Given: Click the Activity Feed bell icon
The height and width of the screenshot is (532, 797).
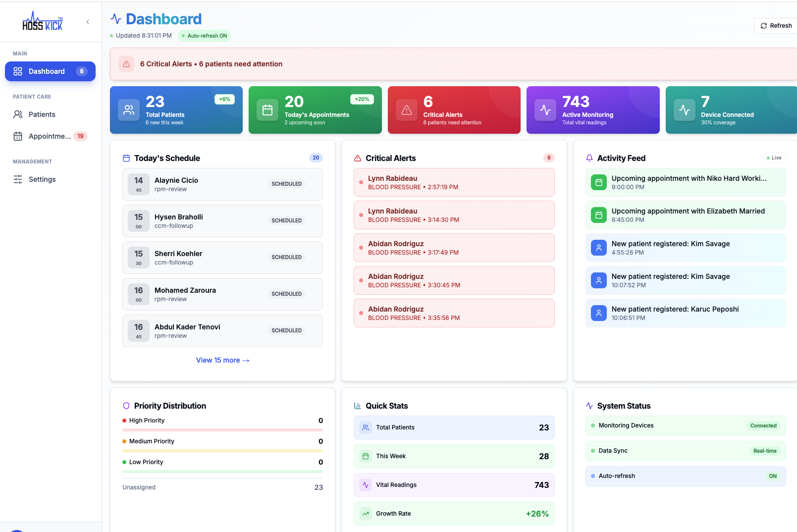Looking at the screenshot, I should tap(589, 158).
